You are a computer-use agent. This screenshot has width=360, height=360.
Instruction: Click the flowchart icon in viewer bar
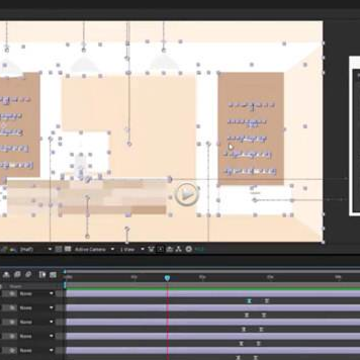[179, 249]
